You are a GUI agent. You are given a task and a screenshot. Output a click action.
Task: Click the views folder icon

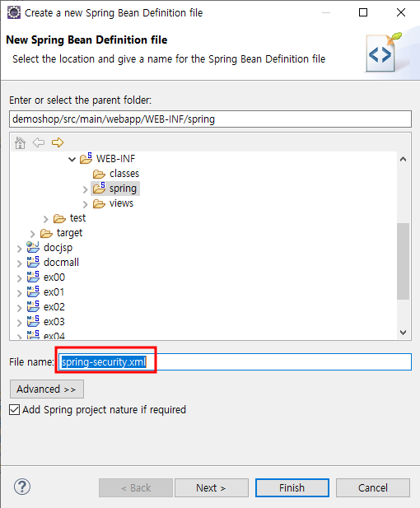click(x=99, y=204)
